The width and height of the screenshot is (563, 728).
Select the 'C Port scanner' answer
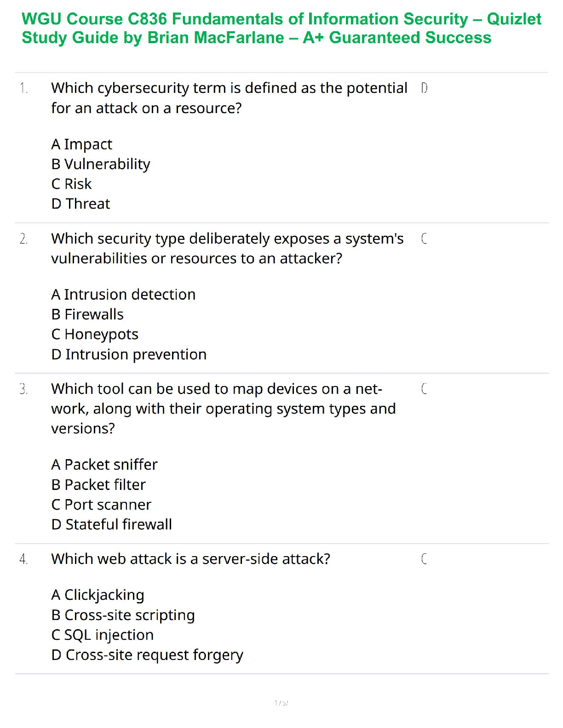pyautogui.click(x=101, y=505)
